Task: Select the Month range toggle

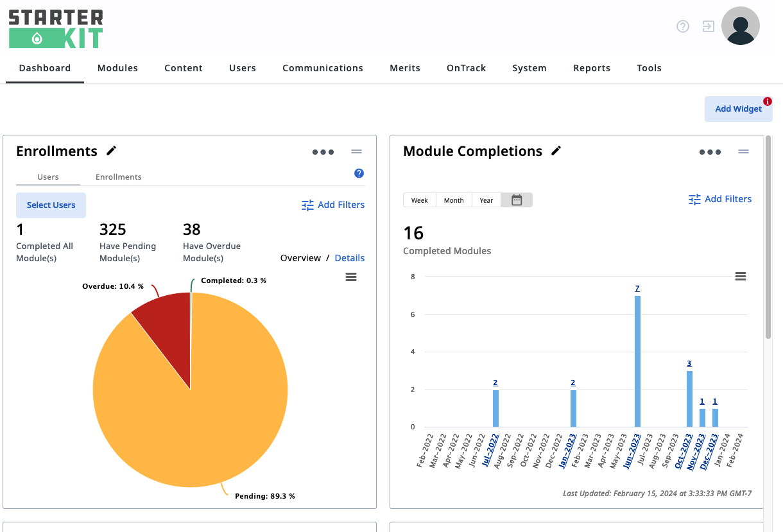Action: point(454,200)
